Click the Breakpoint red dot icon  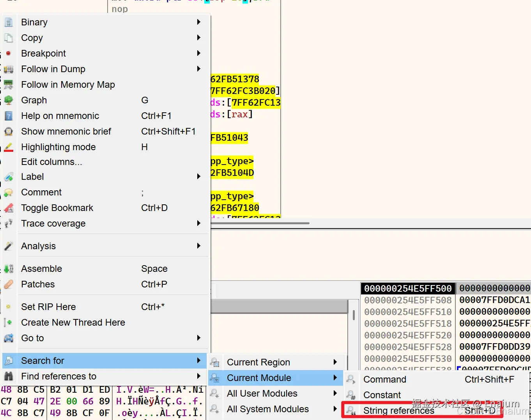(9, 53)
